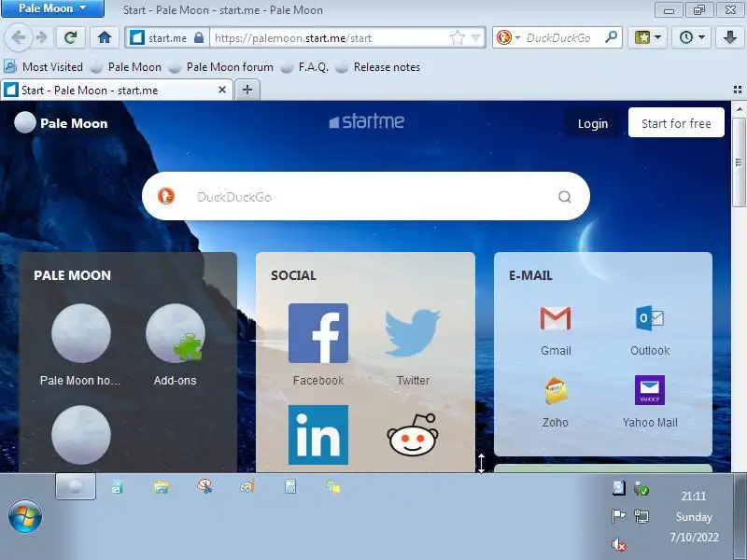Click the Pale Moon page title logo
Viewport: 747px width, 560px height.
61,123
